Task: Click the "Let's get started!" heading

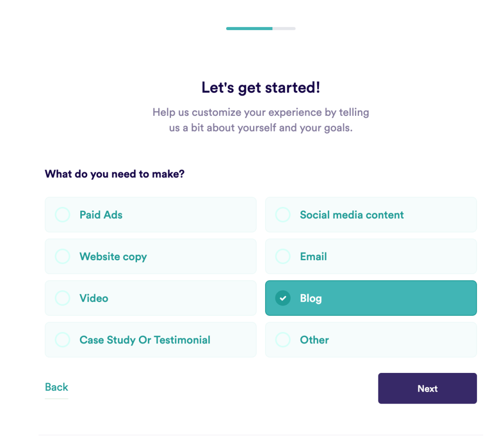Action: click(x=261, y=88)
